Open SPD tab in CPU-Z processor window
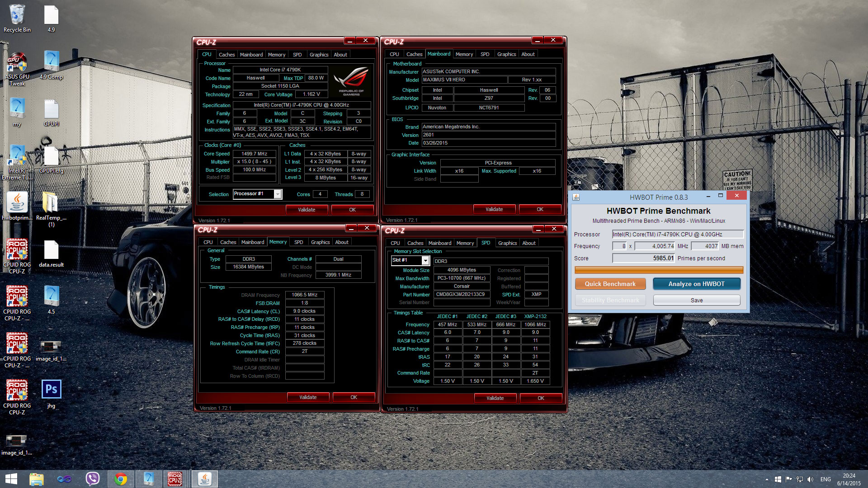Screen dimensions: 868x488 tap(297, 55)
